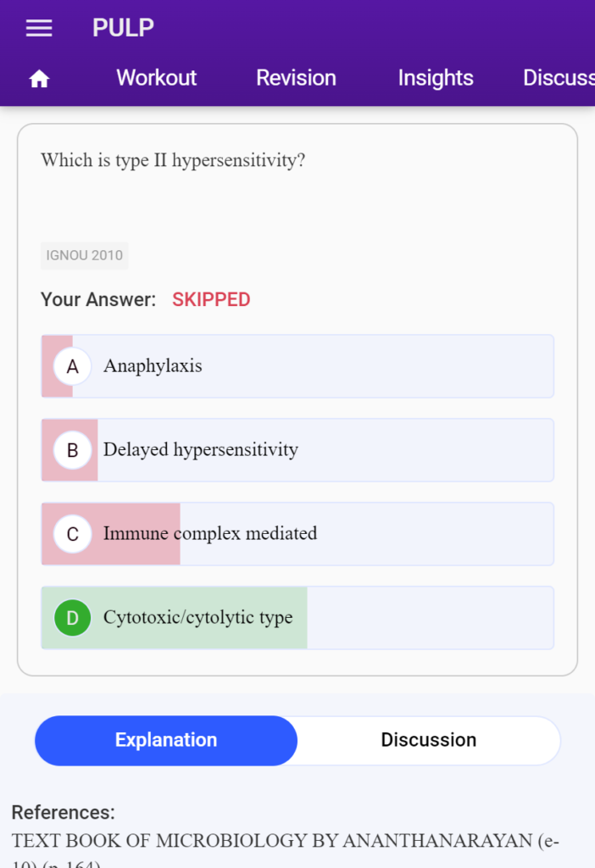Choose the Anaphylaxis answer option
The width and height of the screenshot is (595, 868).
tap(297, 366)
